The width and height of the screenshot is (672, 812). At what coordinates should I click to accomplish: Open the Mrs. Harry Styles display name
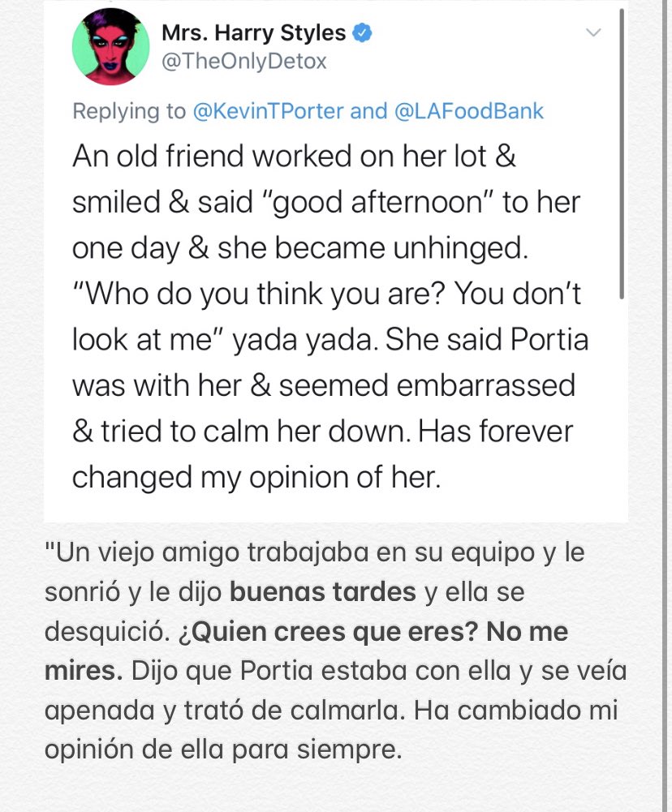253,33
